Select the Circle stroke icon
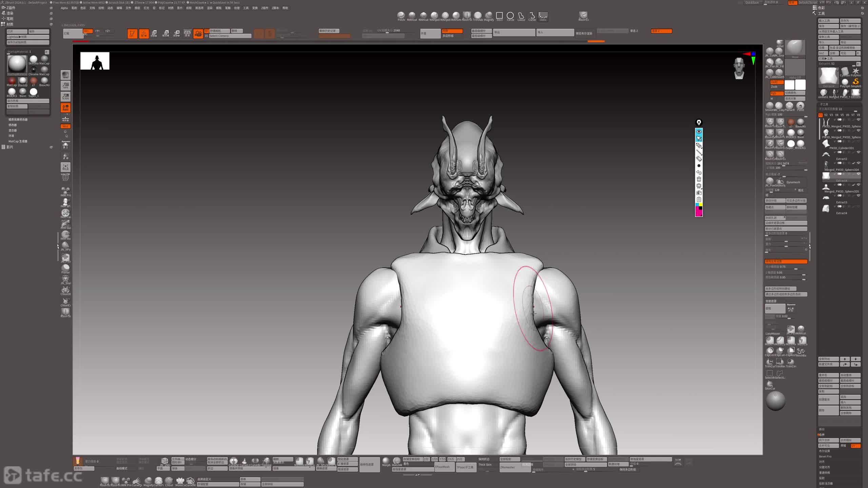Image resolution: width=868 pixels, height=488 pixels. point(510,16)
